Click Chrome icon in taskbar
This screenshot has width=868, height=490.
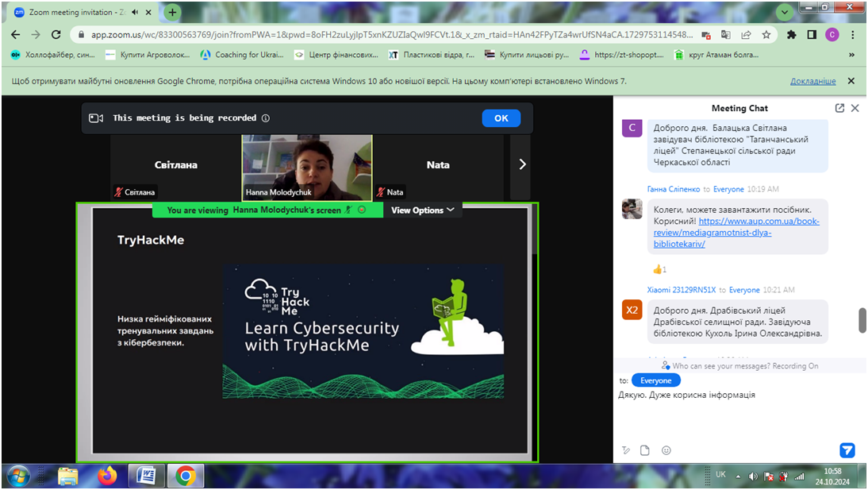tap(186, 476)
